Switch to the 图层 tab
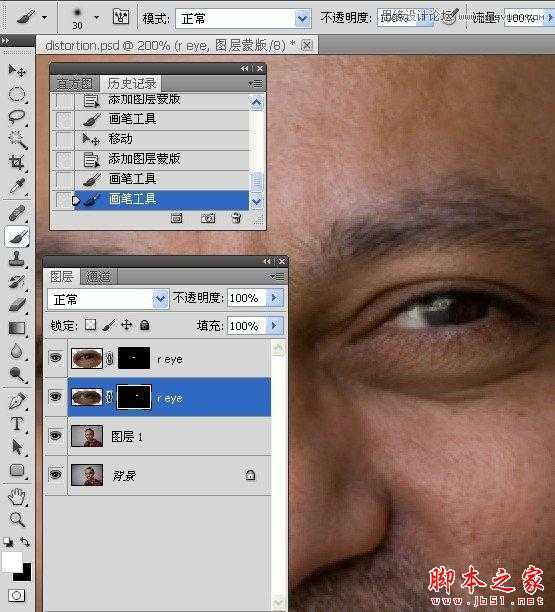Viewport: 555px width, 612px height. point(62,276)
